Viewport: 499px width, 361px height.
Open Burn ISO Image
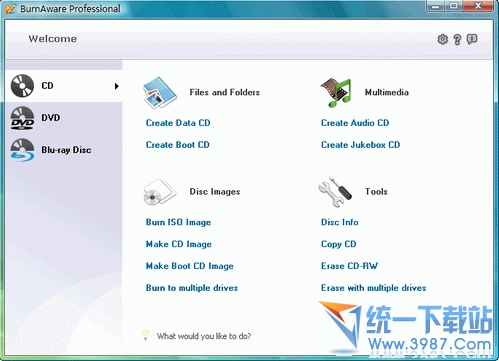pos(178,222)
